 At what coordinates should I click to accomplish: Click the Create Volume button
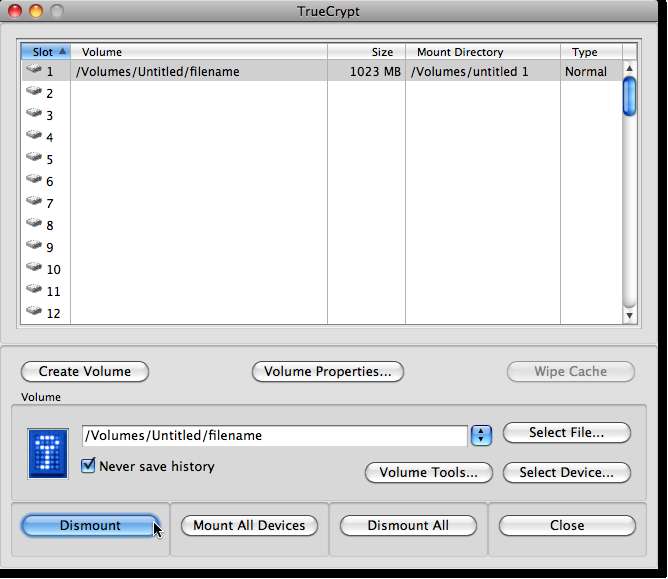click(85, 372)
